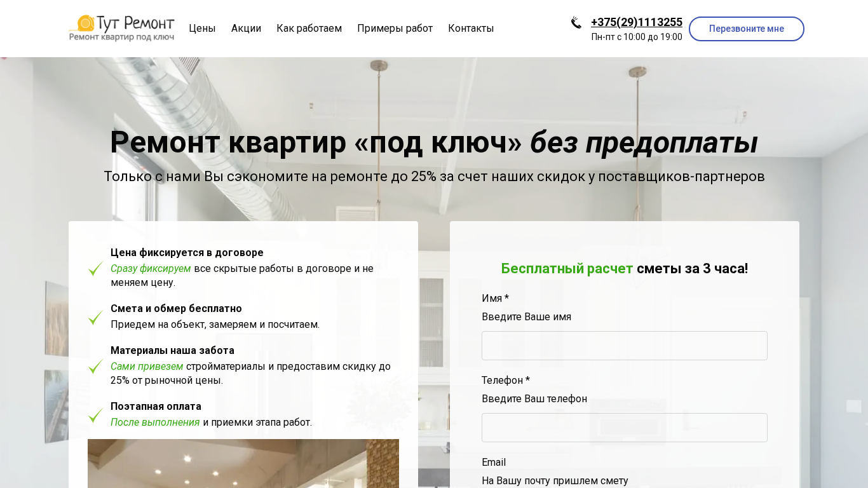Screen dimensions: 868x488
Task: Select Контакты in the navigation
Action: [x=471, y=29]
